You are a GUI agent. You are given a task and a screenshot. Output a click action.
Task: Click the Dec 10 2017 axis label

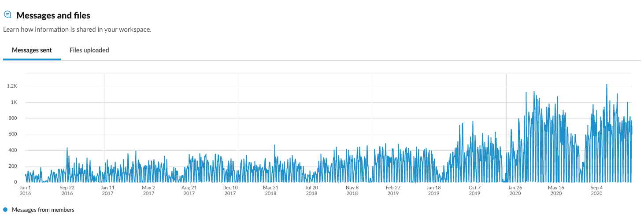(230, 190)
